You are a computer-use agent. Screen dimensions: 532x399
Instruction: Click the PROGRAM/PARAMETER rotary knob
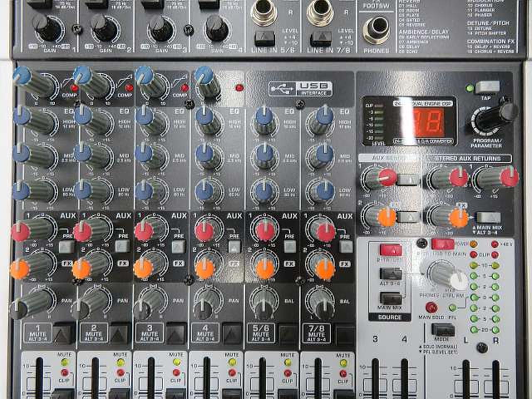(x=494, y=118)
